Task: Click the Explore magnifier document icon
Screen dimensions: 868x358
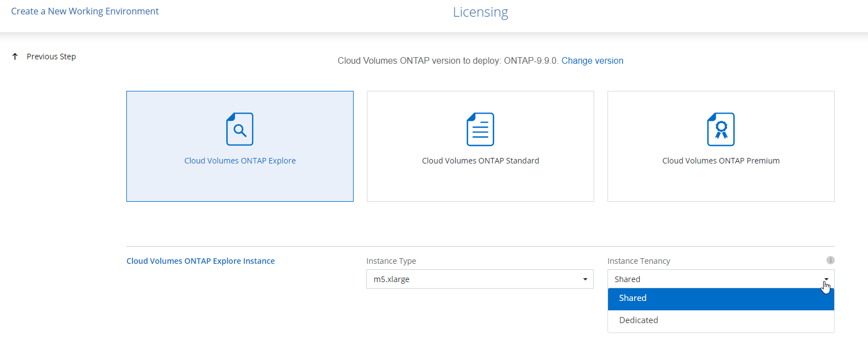Action: [x=239, y=129]
